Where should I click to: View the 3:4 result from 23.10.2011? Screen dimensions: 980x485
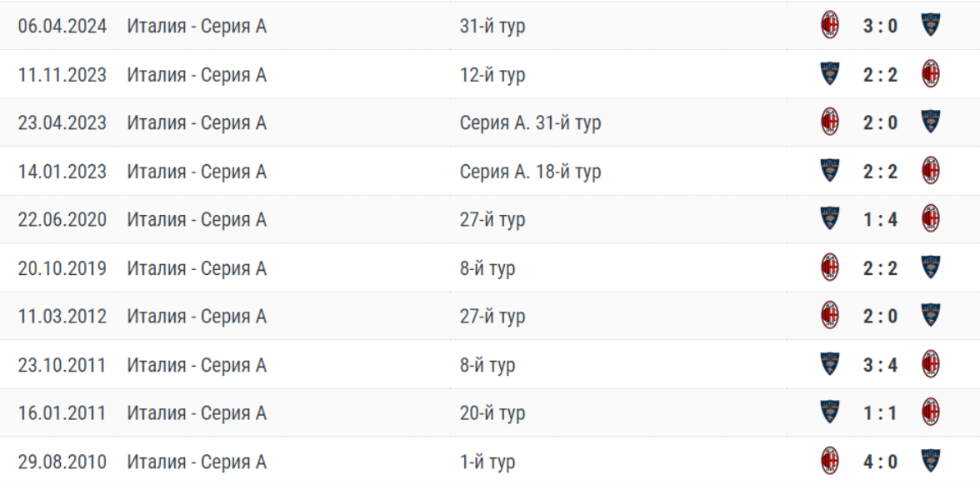[880, 364]
